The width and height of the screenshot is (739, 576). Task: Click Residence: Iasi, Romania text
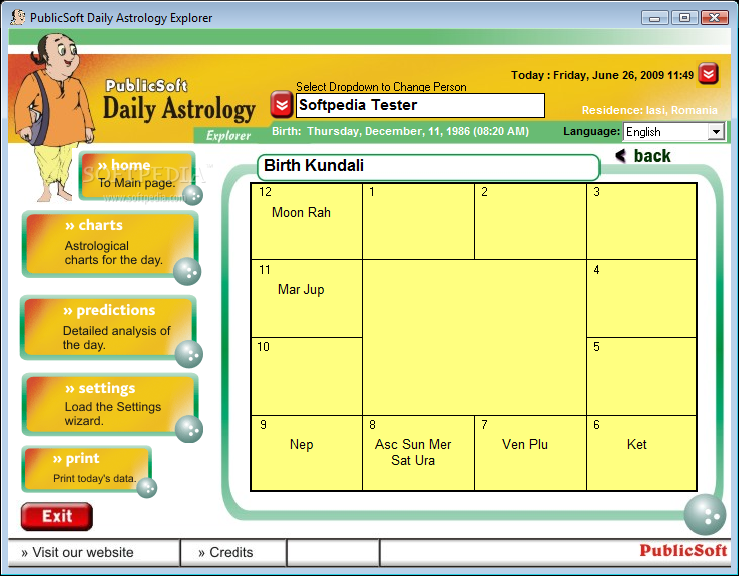pos(649,110)
